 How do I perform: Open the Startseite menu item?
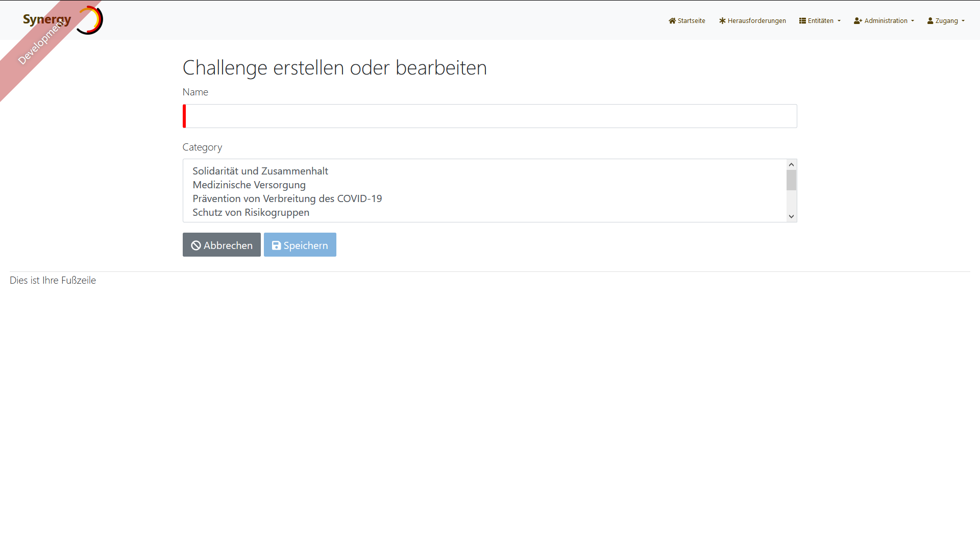click(x=691, y=21)
